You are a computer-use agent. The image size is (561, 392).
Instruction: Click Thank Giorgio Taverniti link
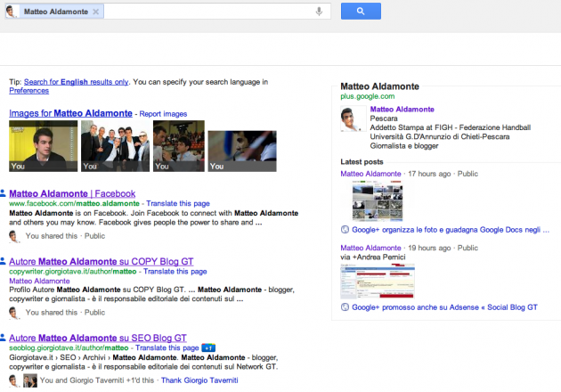point(199,380)
